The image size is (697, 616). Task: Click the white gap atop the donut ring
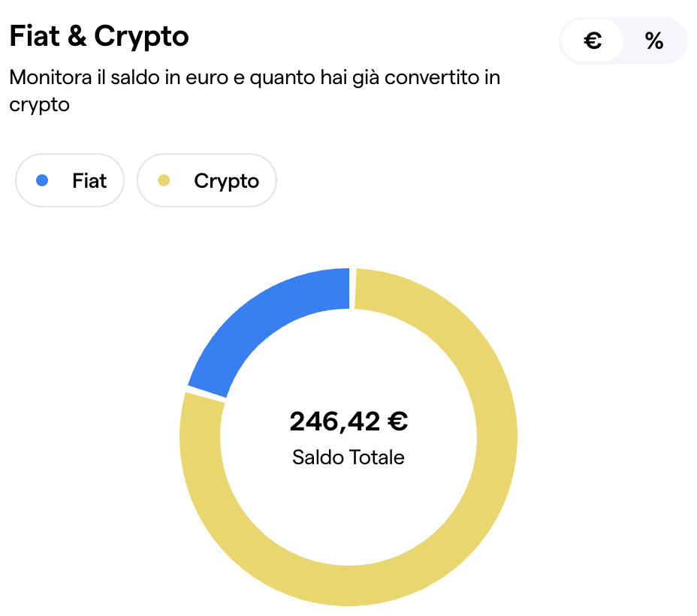pyautogui.click(x=352, y=288)
